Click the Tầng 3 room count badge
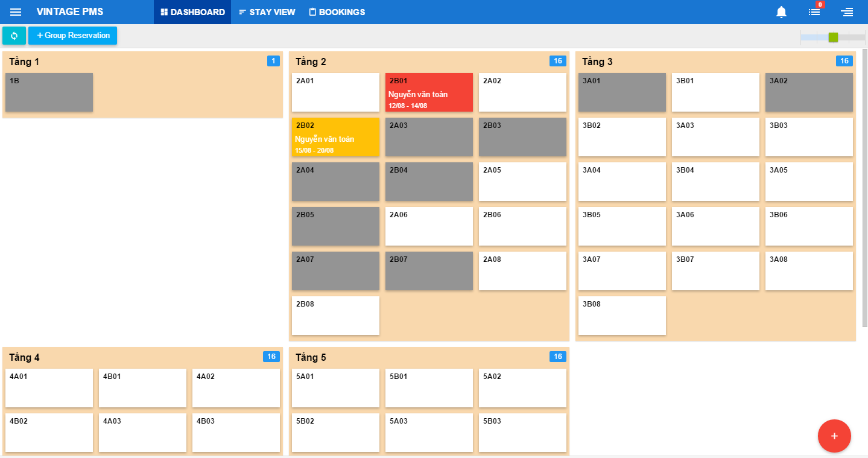Viewport: 868px width, 458px height. point(844,61)
